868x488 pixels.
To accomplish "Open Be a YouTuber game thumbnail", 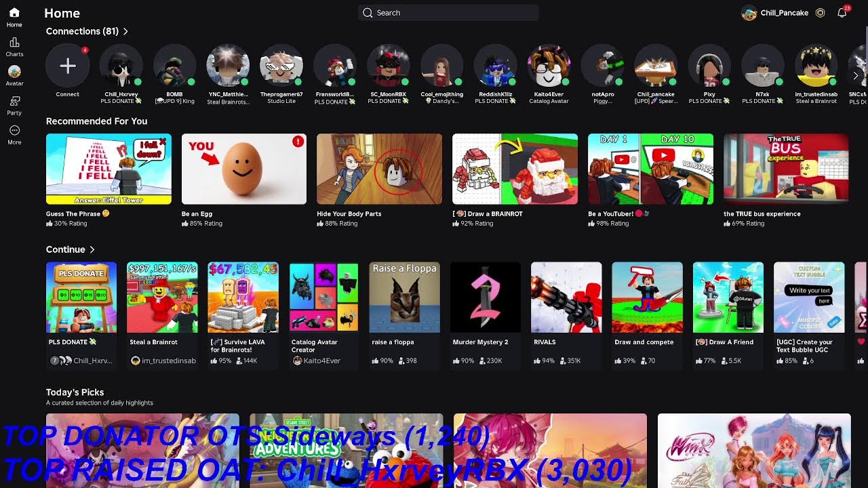I will pyautogui.click(x=651, y=169).
